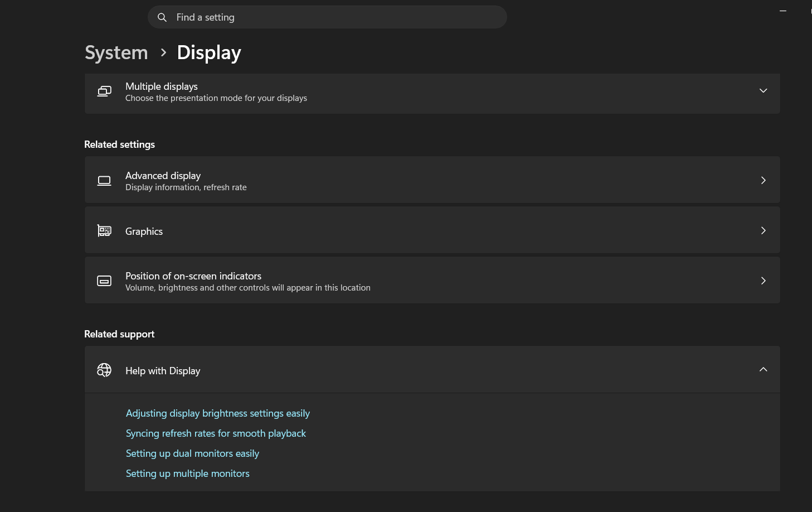Click the Related settings heading
This screenshot has width=812, height=512.
(x=119, y=144)
